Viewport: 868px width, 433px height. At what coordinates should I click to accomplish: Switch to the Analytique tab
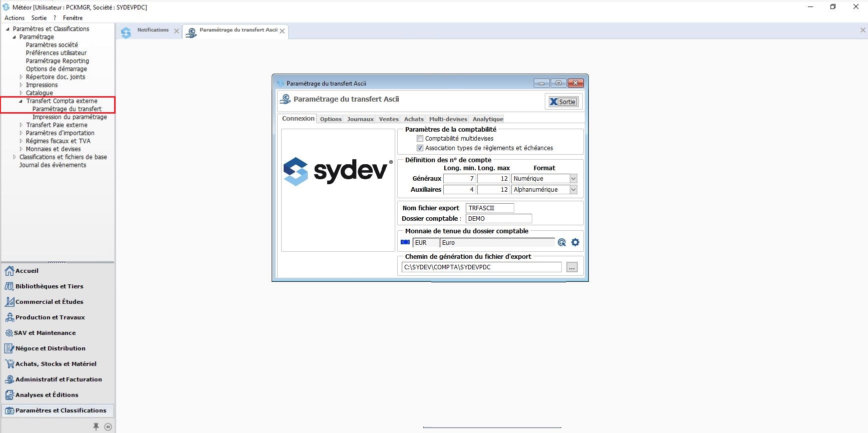click(x=488, y=119)
